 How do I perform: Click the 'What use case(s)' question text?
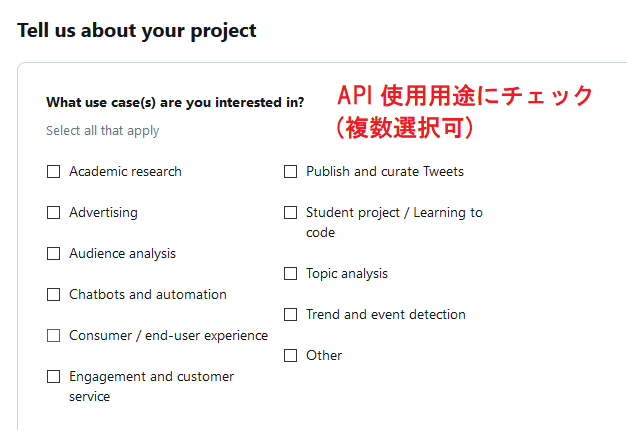175,102
